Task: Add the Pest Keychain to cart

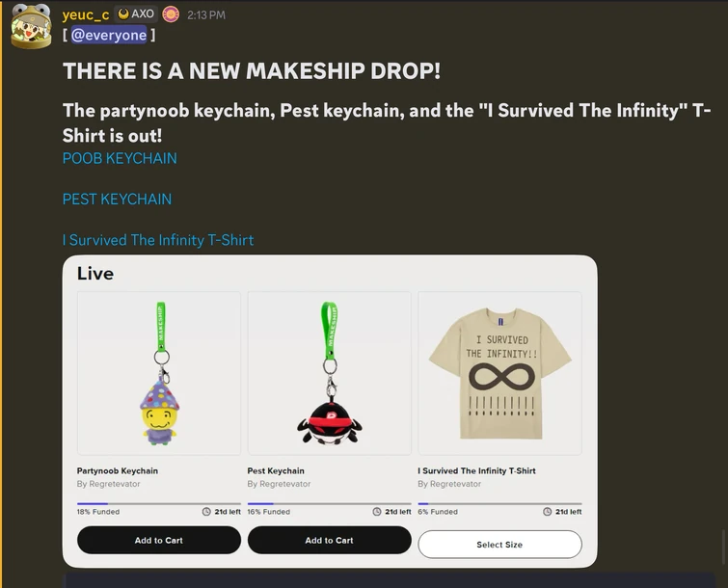Action: [329, 541]
